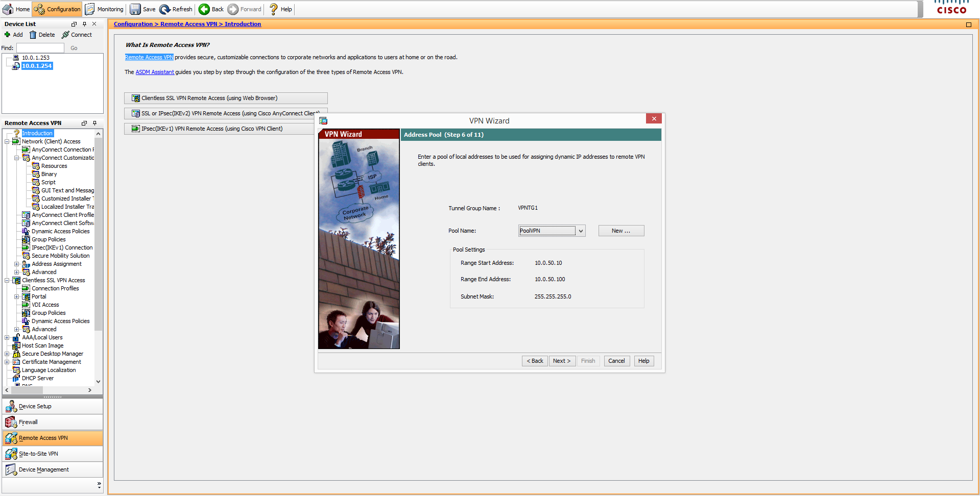Open the Device Management section

pos(53,469)
